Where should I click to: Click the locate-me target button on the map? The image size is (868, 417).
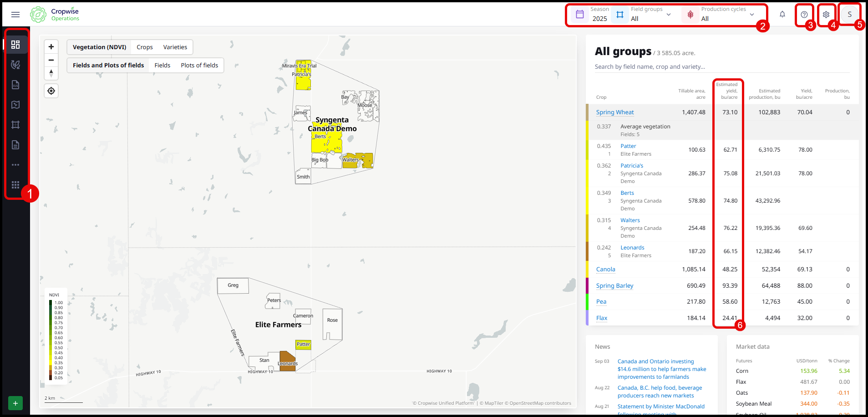click(x=51, y=91)
